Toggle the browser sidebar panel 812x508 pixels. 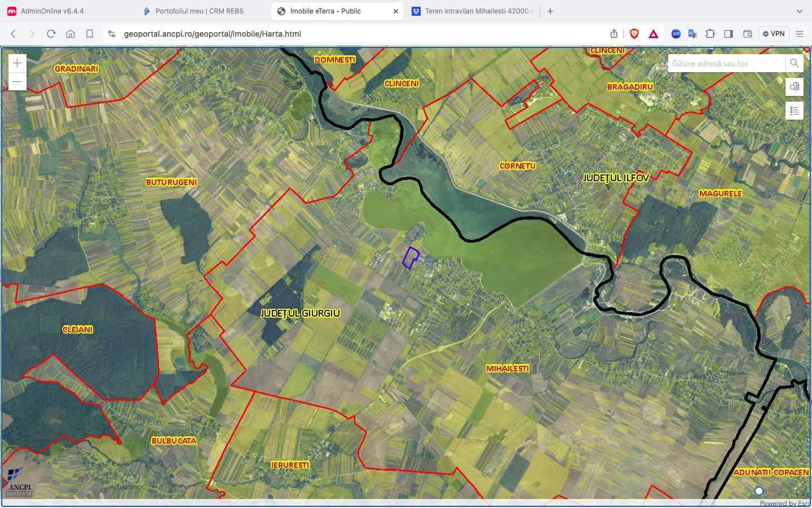click(729, 34)
